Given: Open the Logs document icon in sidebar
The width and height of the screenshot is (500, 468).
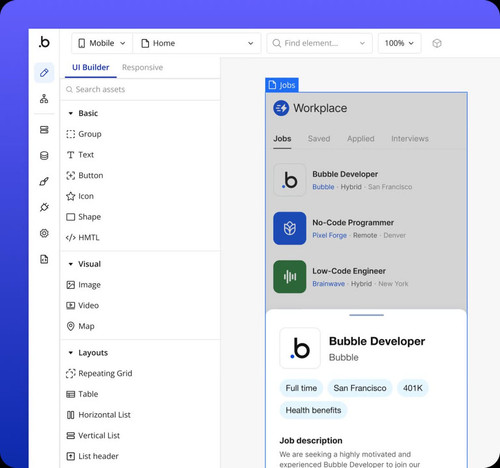Looking at the screenshot, I should tap(44, 259).
